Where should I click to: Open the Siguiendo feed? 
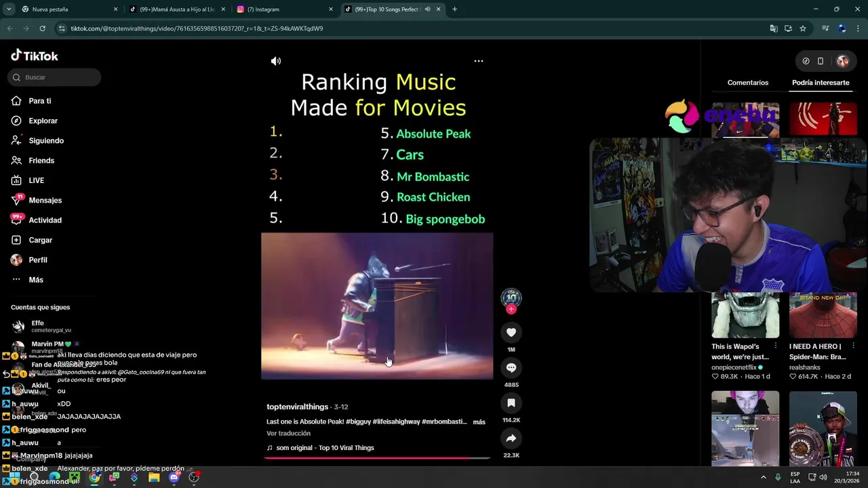pyautogui.click(x=45, y=140)
